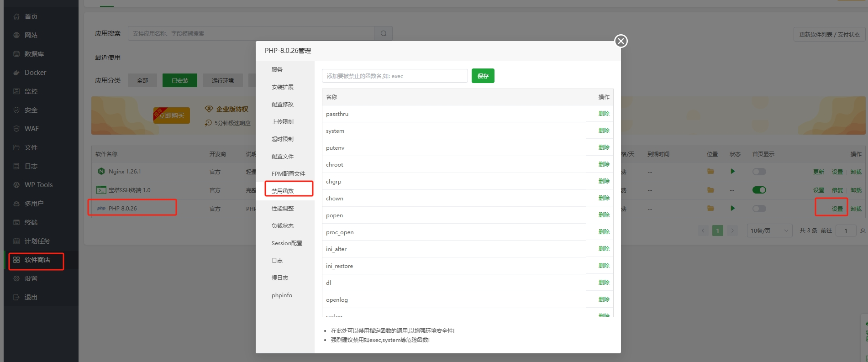Click the search magnifier icon

point(384,33)
